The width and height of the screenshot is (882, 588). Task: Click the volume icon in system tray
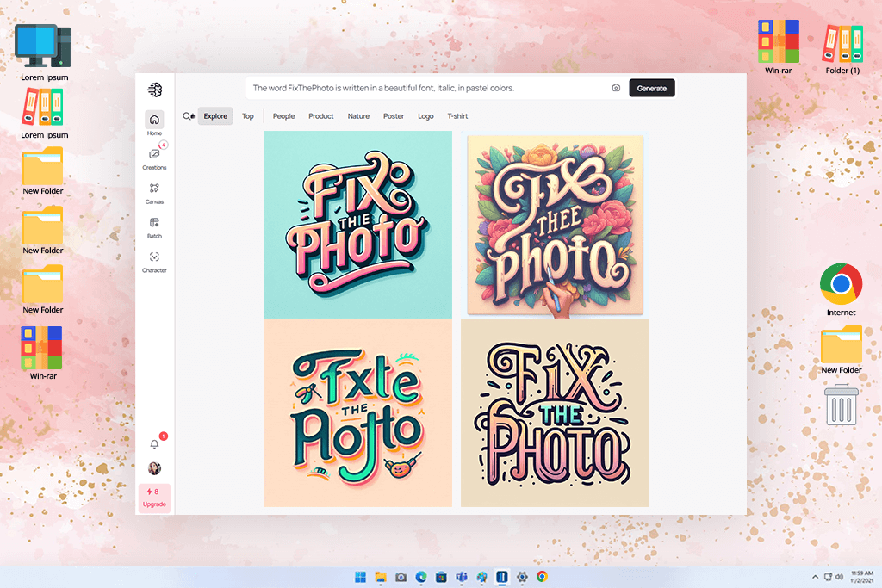coord(839,577)
